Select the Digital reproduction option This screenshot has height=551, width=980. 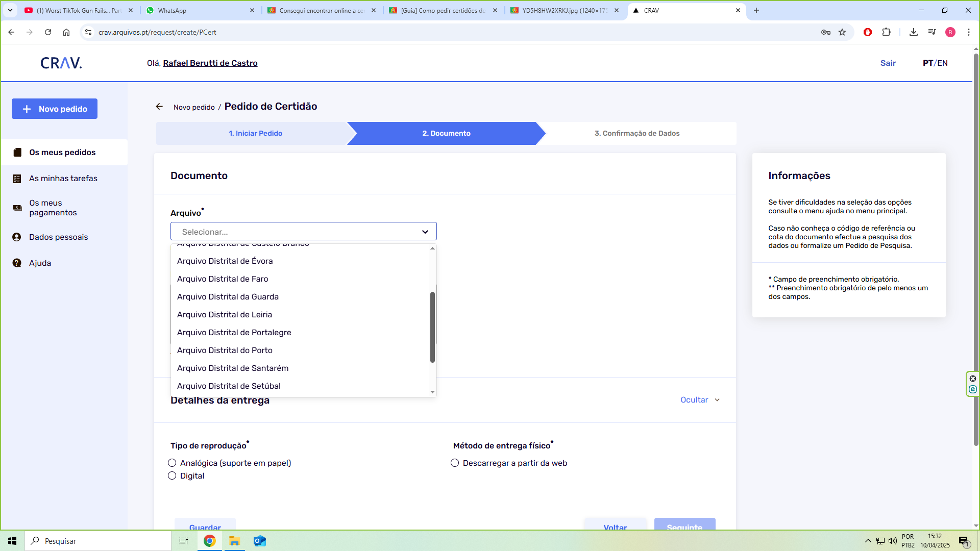point(172,476)
